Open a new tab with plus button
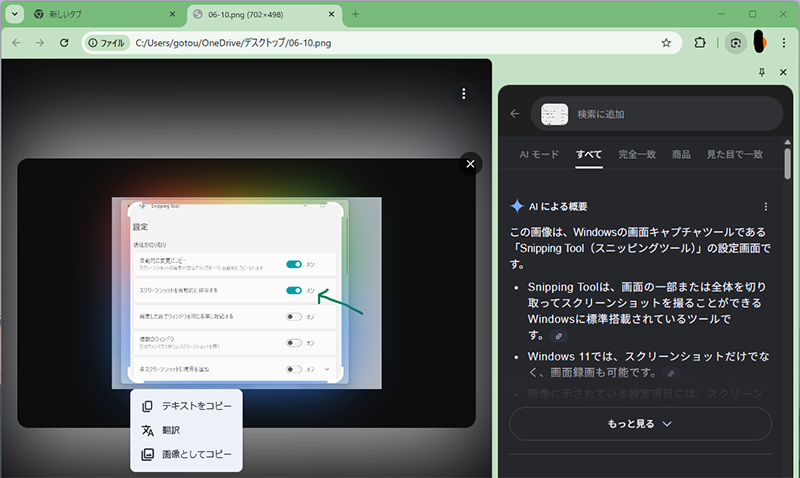800x478 pixels. pos(355,14)
